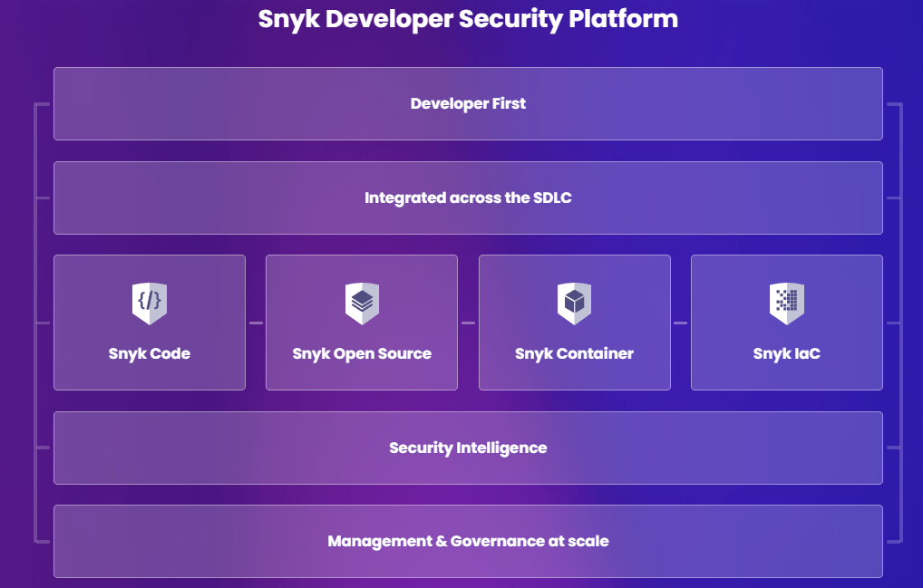Select the Integrated across the SDLC panel

coord(468,198)
